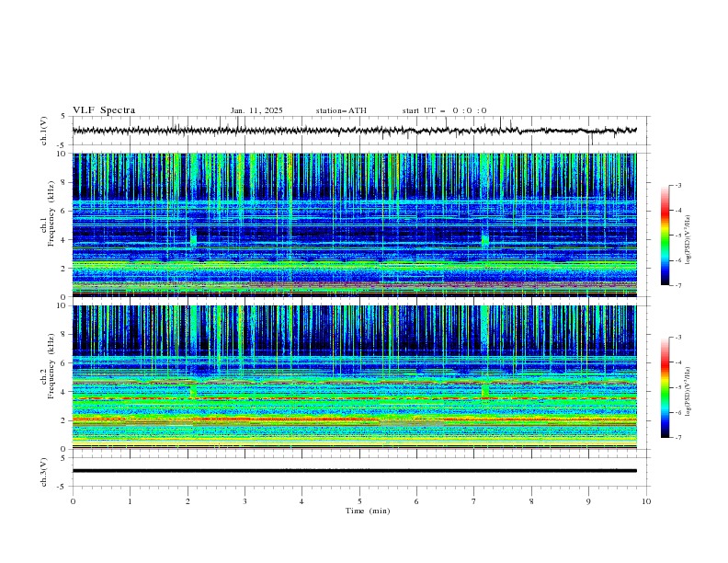The height and width of the screenshot is (563, 728).
Task: Click the "VLF Spectra" plot title
Action: (104, 110)
